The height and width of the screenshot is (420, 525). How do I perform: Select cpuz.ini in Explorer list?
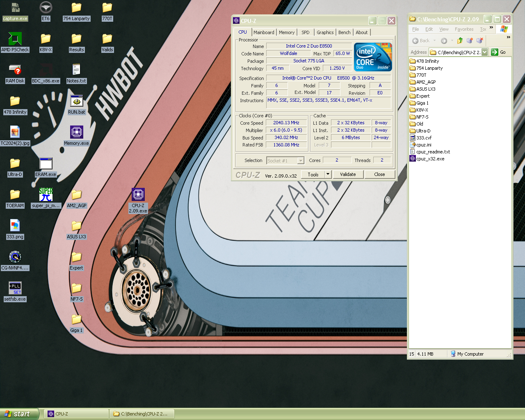click(421, 145)
